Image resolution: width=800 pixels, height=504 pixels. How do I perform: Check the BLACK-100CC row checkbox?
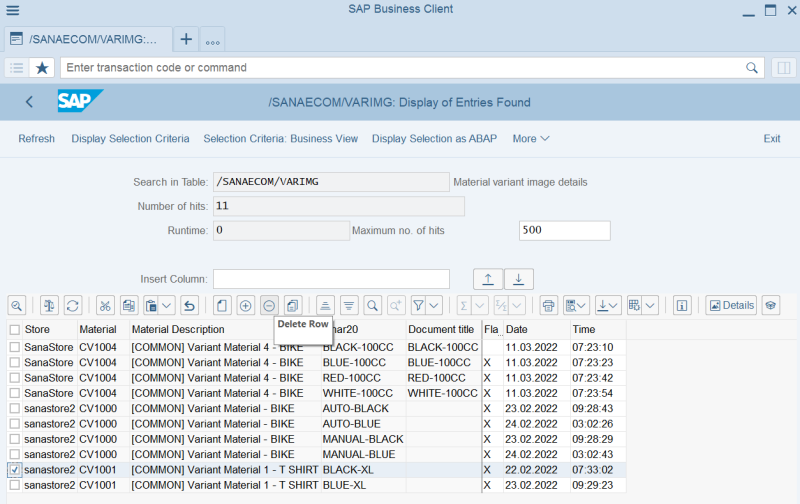[15, 347]
